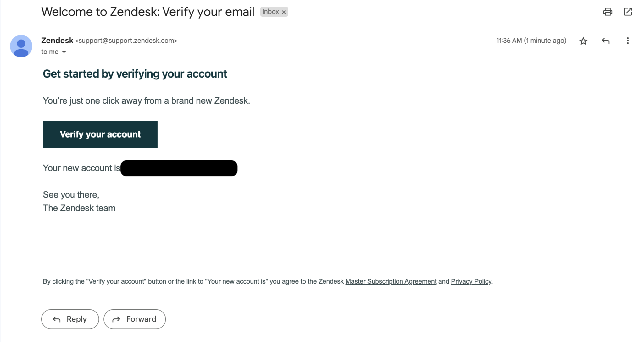Image resolution: width=644 pixels, height=342 pixels.
Task: Toggle the star to mark message important
Action: 583,41
